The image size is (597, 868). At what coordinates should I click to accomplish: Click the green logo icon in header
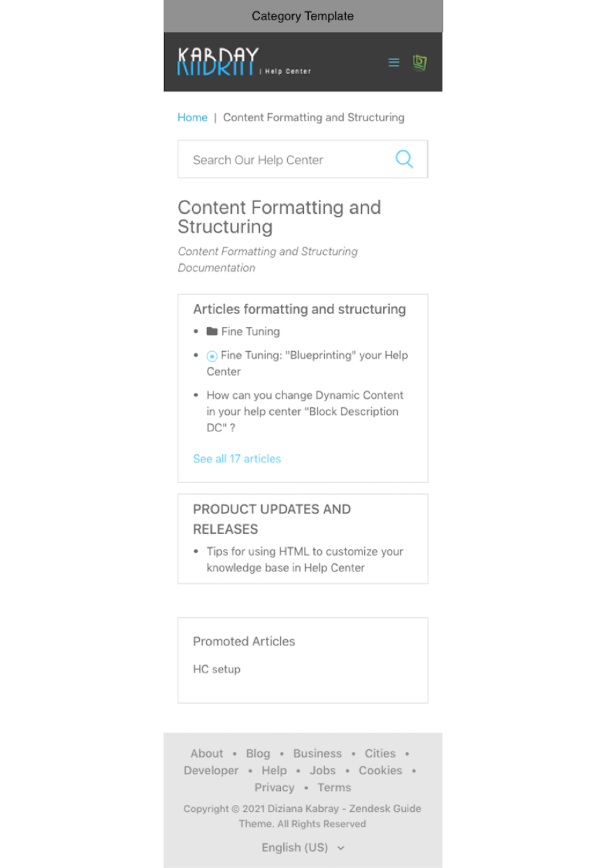point(420,63)
